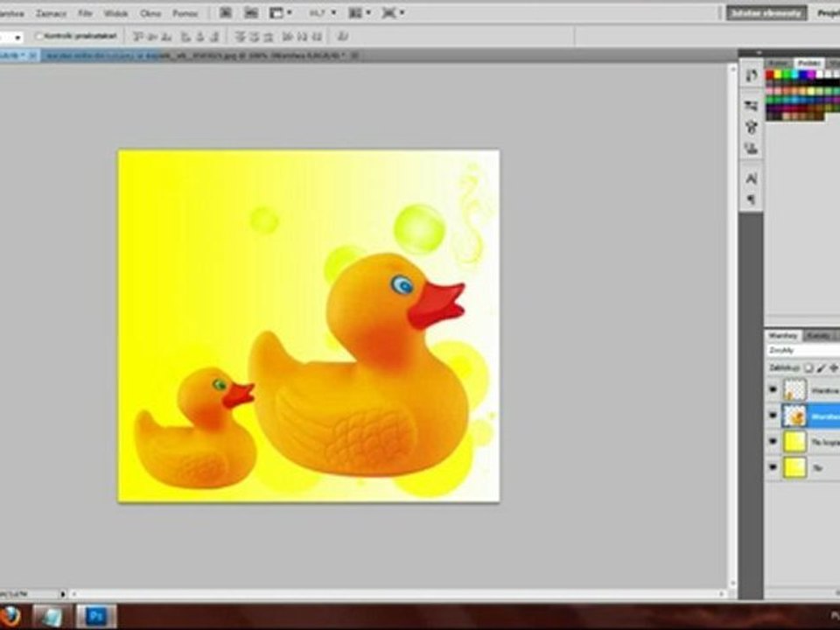The width and height of the screenshot is (840, 630).
Task: Click the Istotne elementy workspace button
Action: 766,13
